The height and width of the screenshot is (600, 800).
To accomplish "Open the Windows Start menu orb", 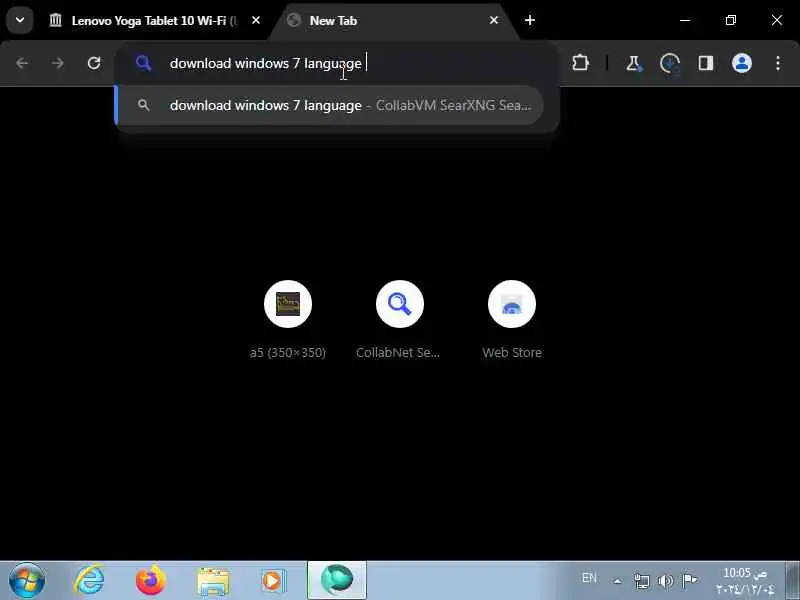I will click(27, 581).
